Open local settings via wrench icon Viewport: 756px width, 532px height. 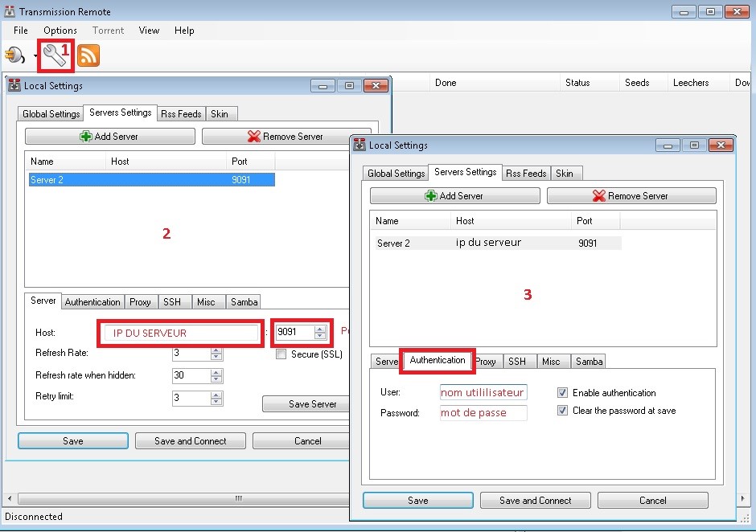(x=55, y=55)
